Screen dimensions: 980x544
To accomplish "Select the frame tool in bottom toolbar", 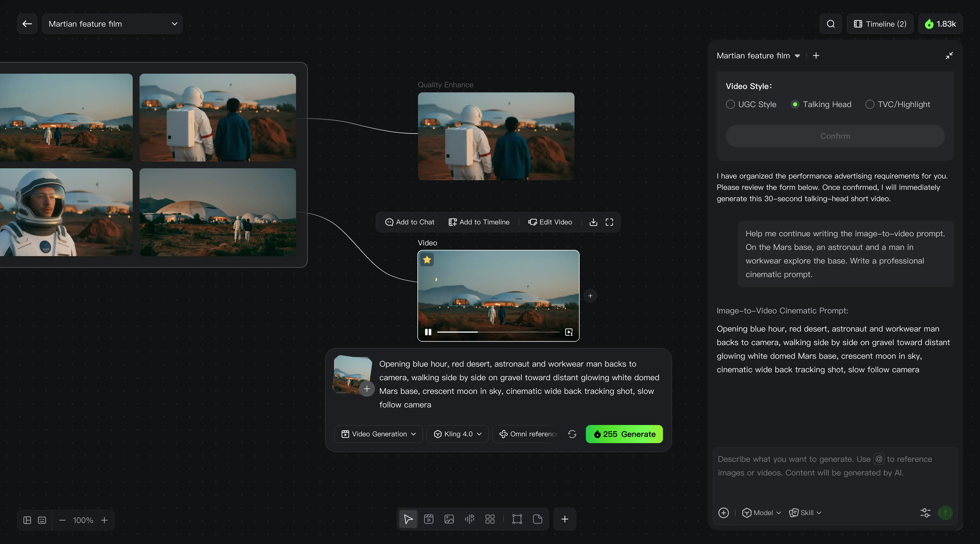I will (x=517, y=519).
